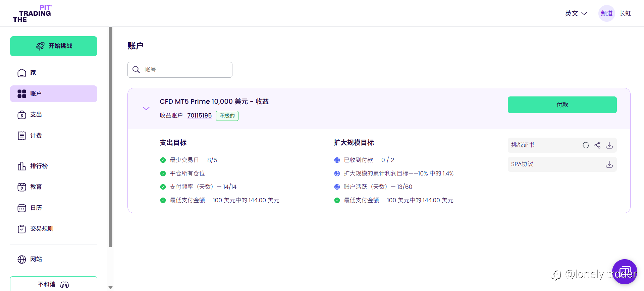Click the sidebar vertical scrollbar
The image size is (644, 291).
pos(110,137)
